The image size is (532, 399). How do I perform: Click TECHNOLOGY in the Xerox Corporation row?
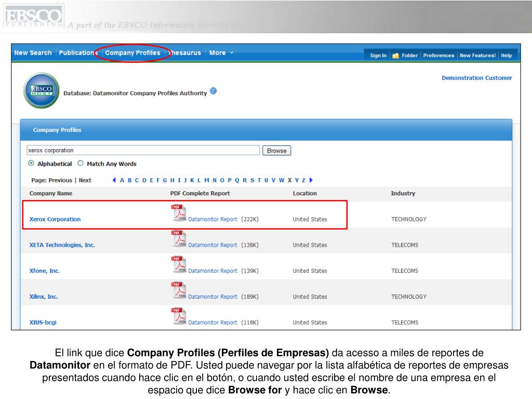pos(409,219)
